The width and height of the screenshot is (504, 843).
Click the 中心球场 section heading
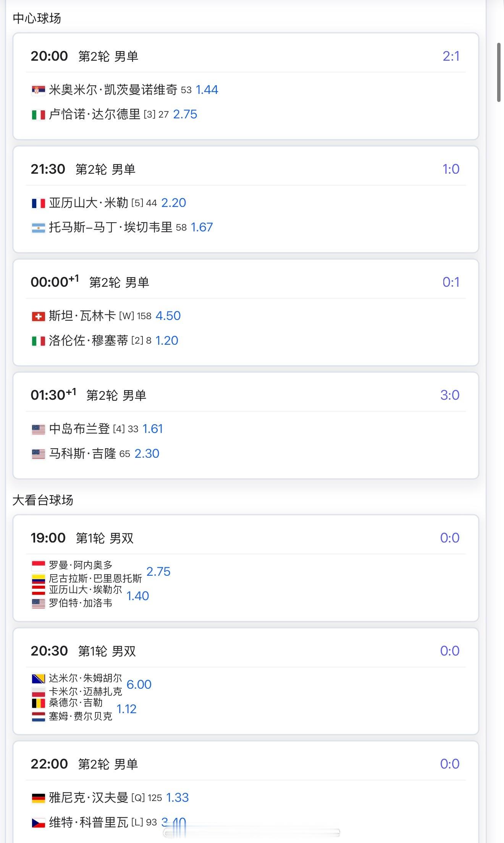[x=37, y=18]
